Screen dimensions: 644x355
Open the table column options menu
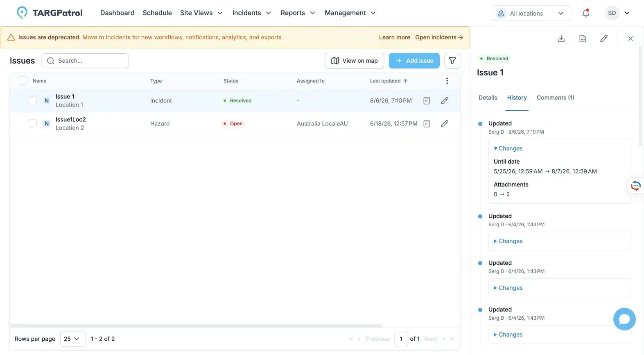pos(447,81)
